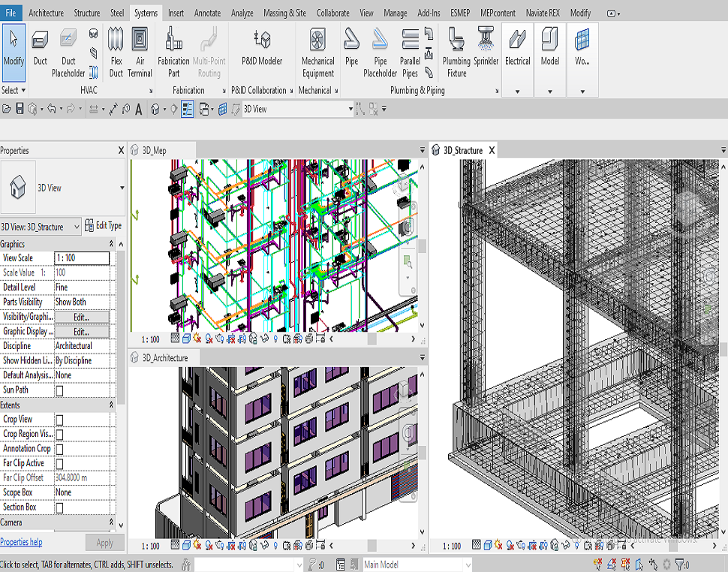Select the Modify tool in the ribbon

coord(14,53)
